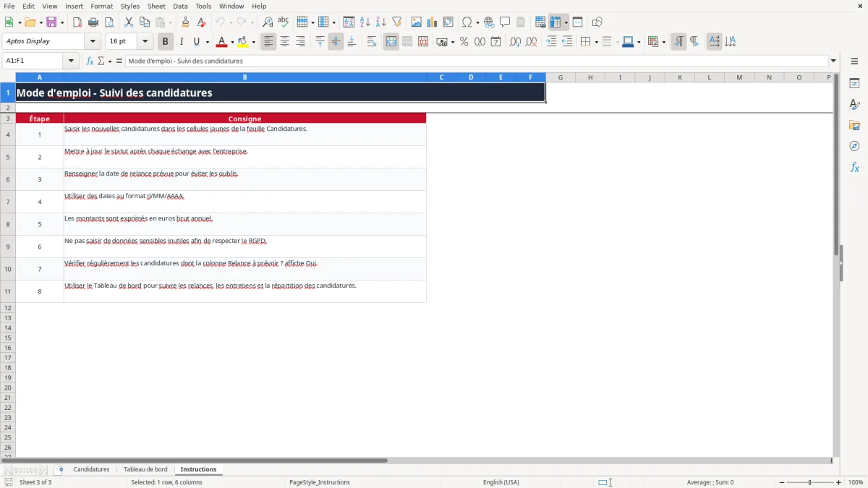The height and width of the screenshot is (488, 868).
Task: Expand the formula bar arrow
Action: click(833, 61)
